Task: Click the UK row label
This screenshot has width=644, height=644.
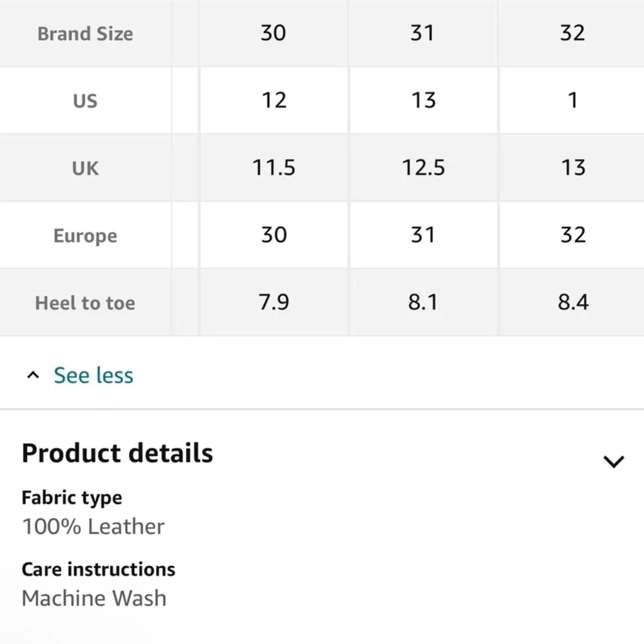Action: coord(85,168)
